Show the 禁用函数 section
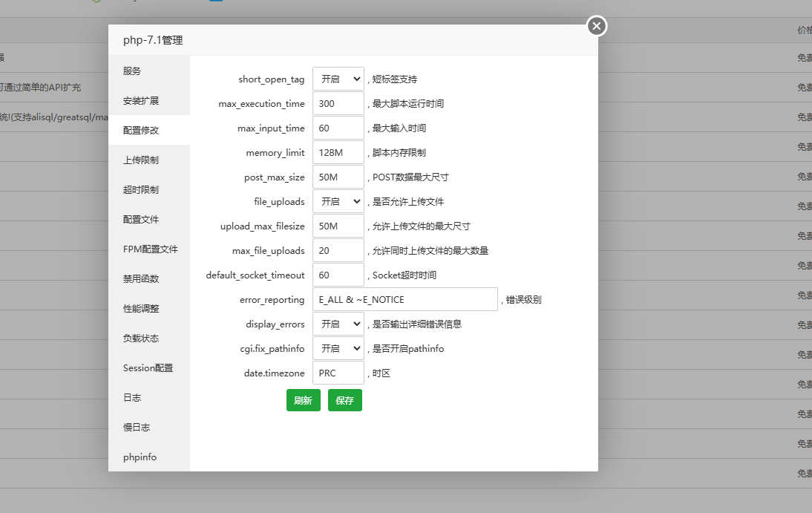Viewport: 812px width, 513px height. pyautogui.click(x=149, y=279)
